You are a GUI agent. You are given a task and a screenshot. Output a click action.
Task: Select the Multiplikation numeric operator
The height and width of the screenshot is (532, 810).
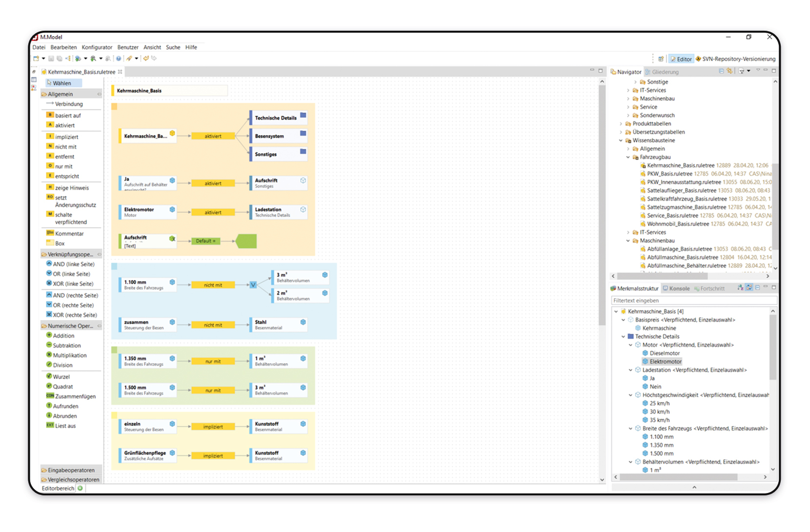[66, 355]
